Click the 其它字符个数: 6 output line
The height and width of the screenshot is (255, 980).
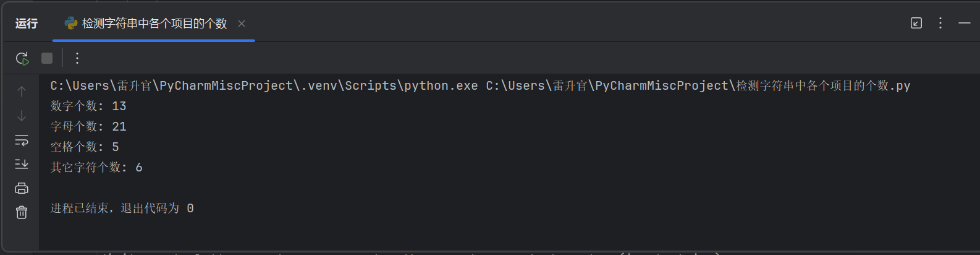click(x=96, y=167)
